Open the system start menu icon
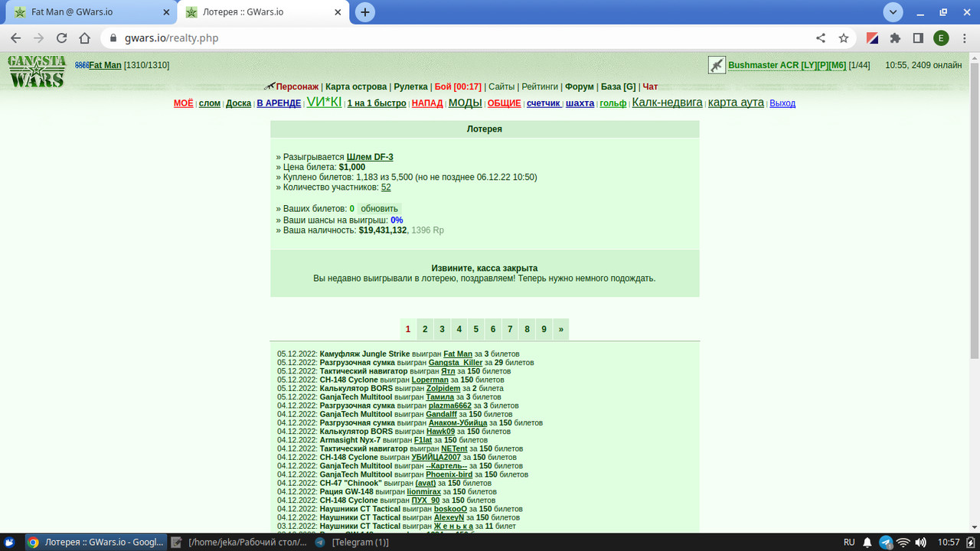The image size is (980, 551). 9,542
